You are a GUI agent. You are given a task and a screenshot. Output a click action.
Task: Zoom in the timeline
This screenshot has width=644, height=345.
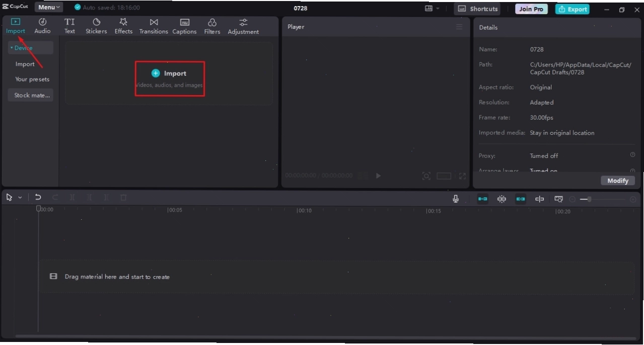633,199
